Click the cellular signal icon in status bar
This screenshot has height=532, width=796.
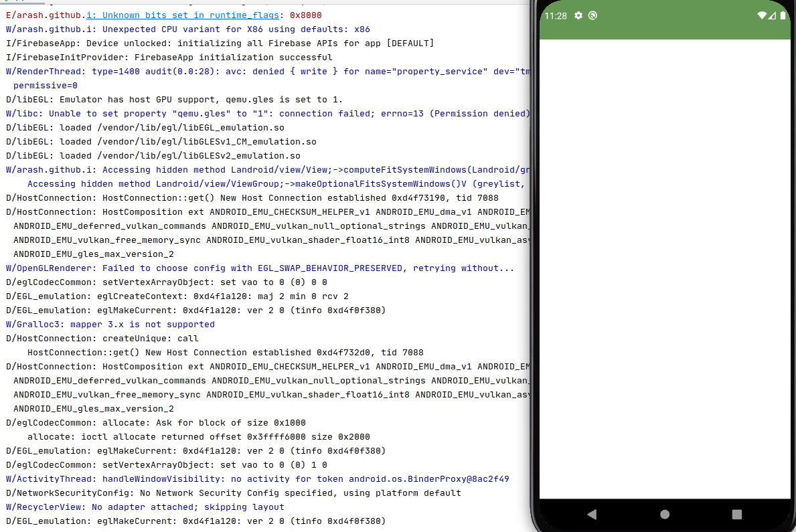772,16
